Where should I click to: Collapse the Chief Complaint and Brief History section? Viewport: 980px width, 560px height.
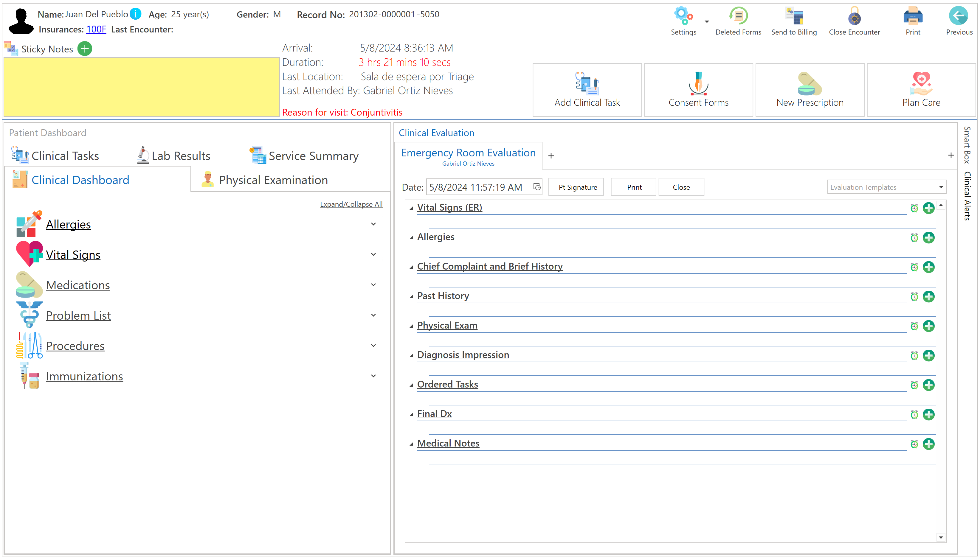(411, 267)
